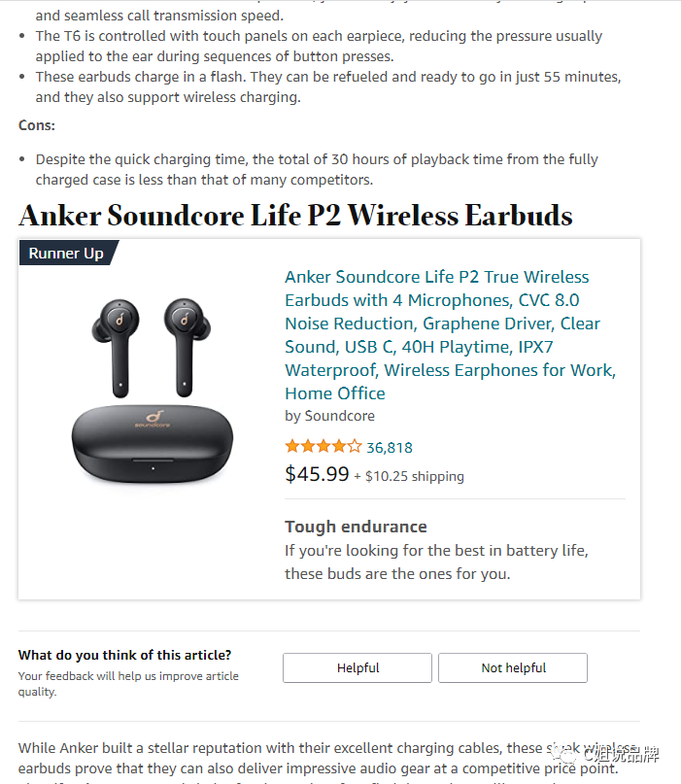Click the charging case in the product image
The image size is (681, 784).
(153, 444)
